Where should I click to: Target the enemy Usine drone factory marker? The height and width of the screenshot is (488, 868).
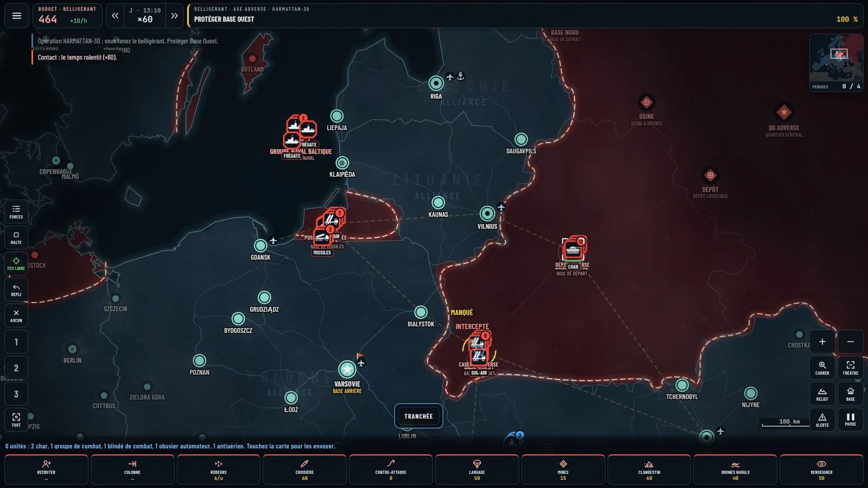point(647,102)
